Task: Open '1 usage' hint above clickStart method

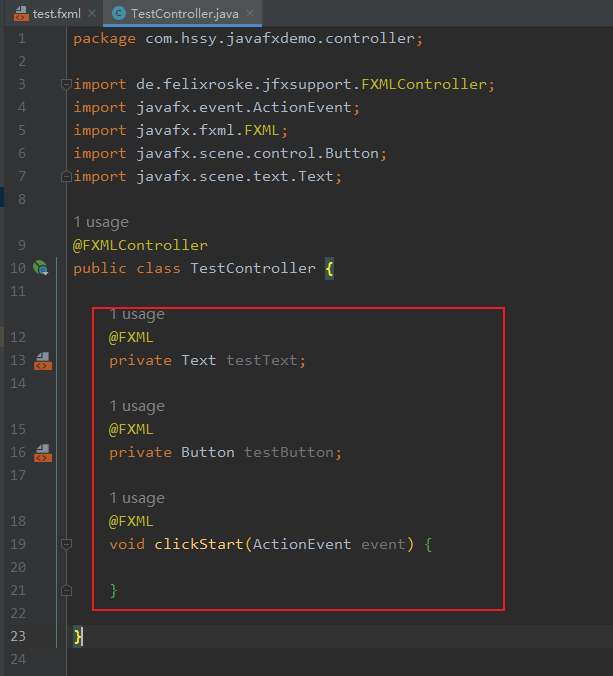Action: 137,498
